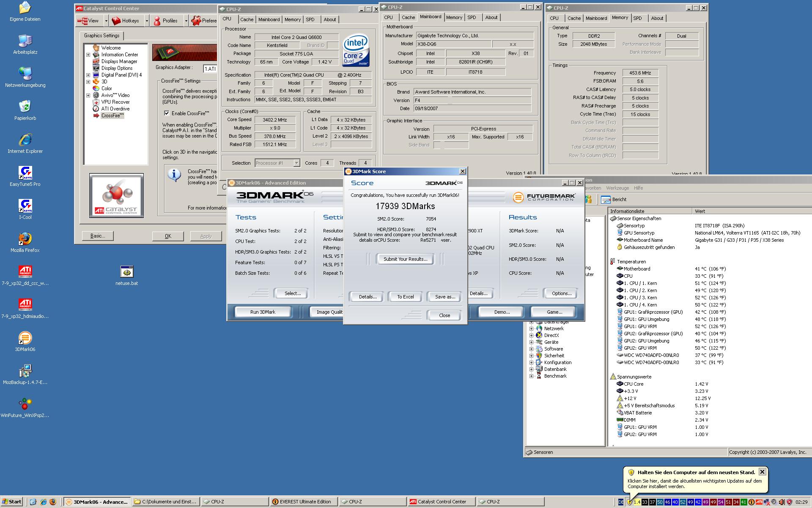Open the Werkzeuge menu in EVEREST

617,188
